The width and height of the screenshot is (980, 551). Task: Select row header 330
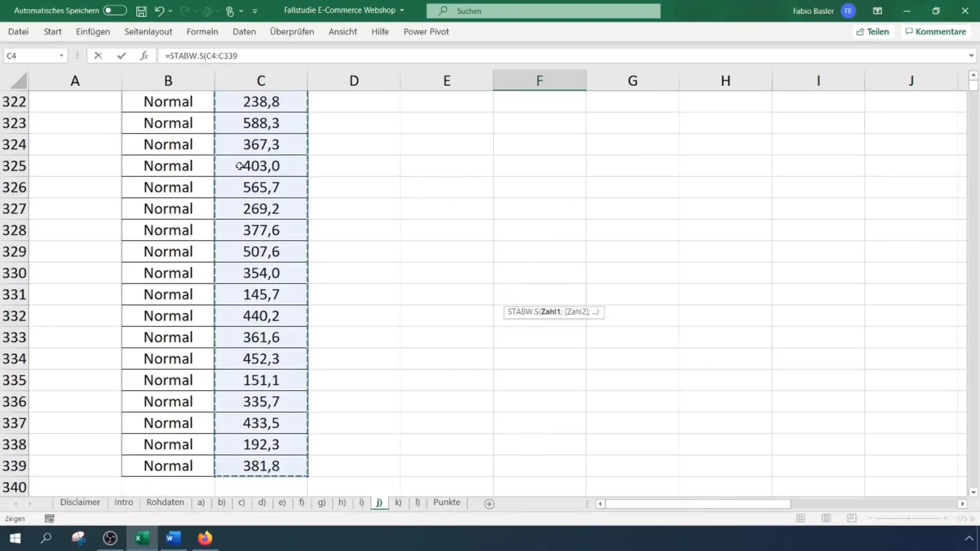pos(14,273)
